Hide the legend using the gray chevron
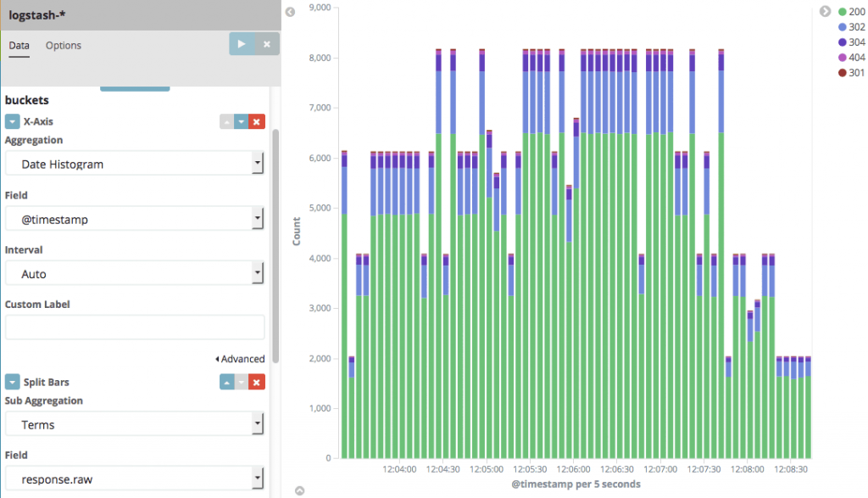This screenshot has height=498, width=868. coord(825,11)
